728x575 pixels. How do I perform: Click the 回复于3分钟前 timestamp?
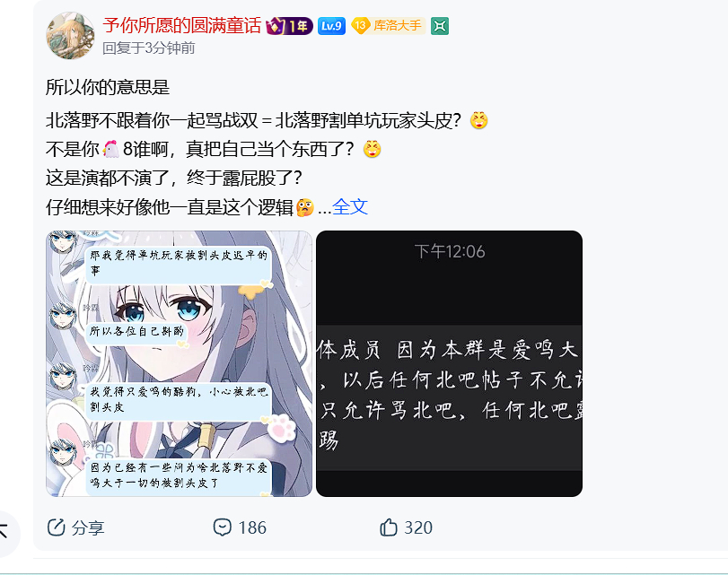pyautogui.click(x=149, y=48)
